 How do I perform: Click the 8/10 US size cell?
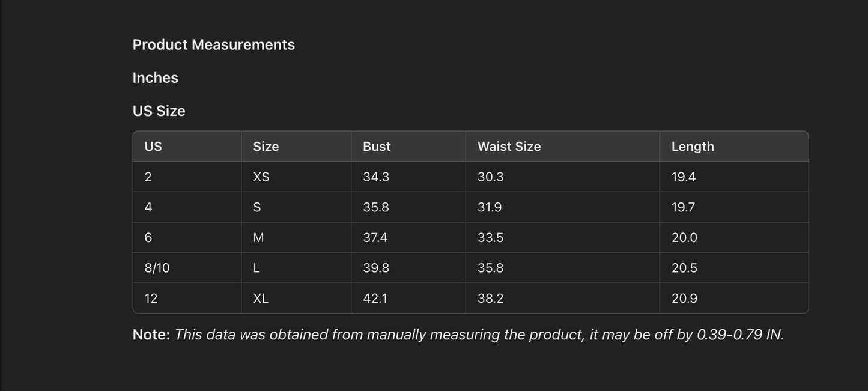157,268
